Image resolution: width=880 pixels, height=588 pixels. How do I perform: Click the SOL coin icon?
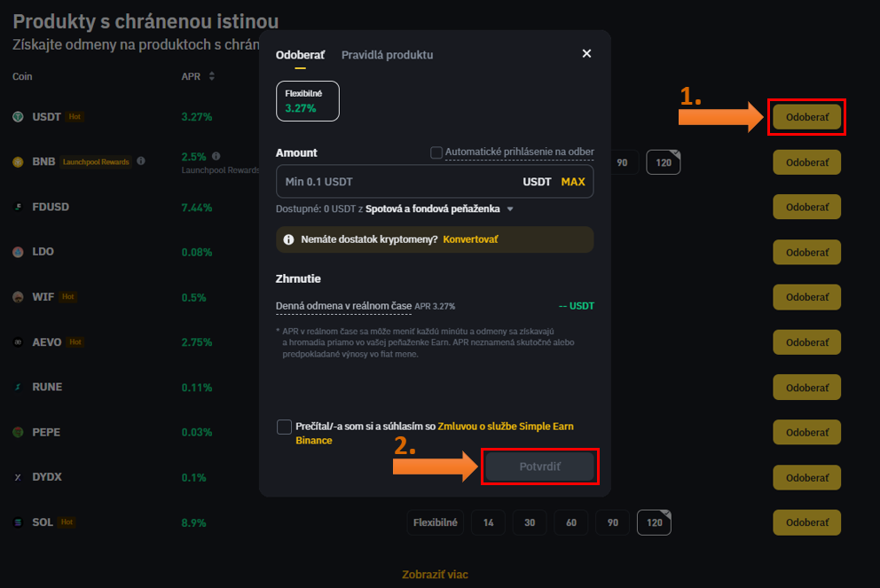(x=18, y=522)
